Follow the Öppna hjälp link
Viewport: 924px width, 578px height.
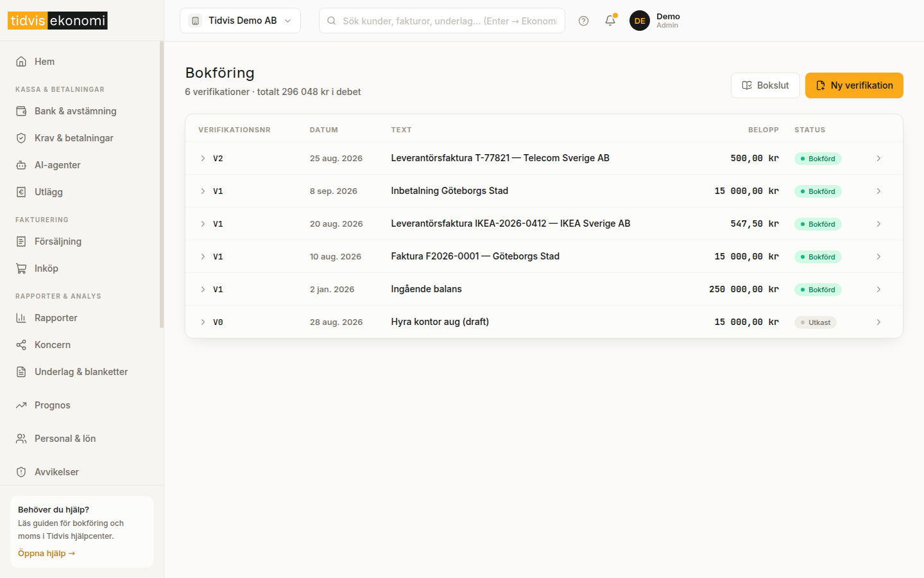point(46,553)
